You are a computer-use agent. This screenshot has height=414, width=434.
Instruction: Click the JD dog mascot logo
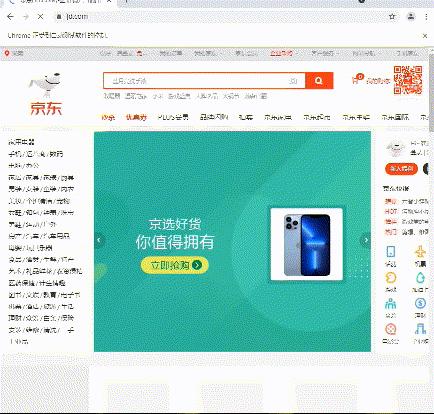pyautogui.click(x=45, y=84)
